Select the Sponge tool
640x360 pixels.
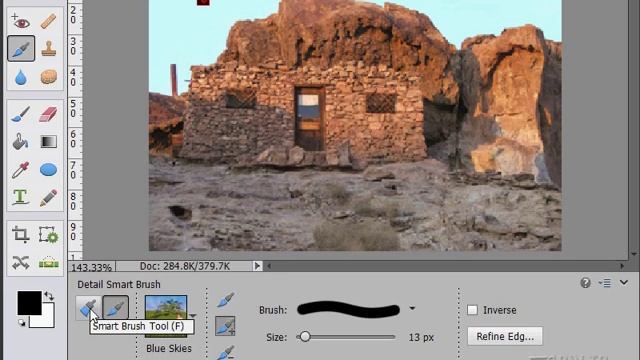49,77
